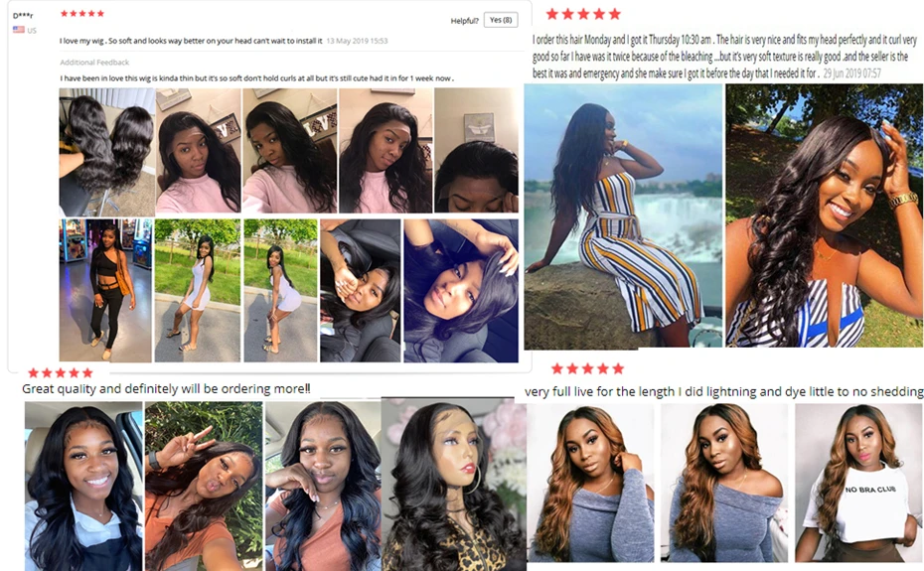Open the close-up wig hairline thumbnail

click(x=476, y=150)
